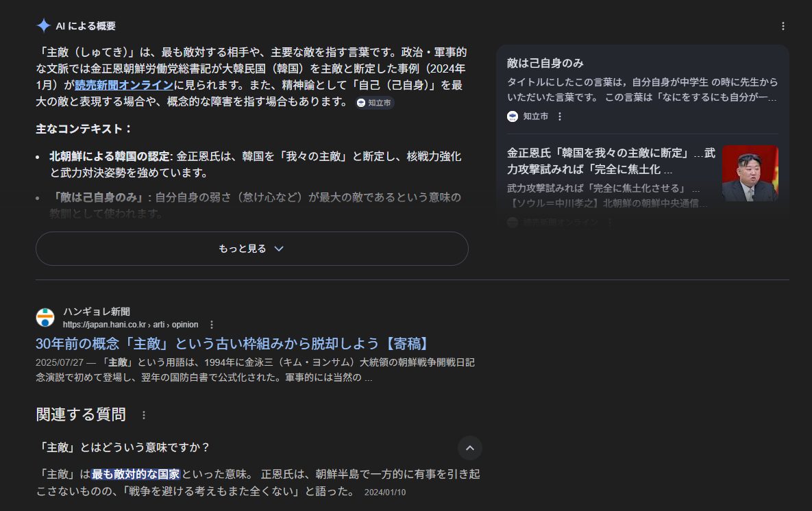Click the AI overview sparkle icon

pyautogui.click(x=43, y=26)
